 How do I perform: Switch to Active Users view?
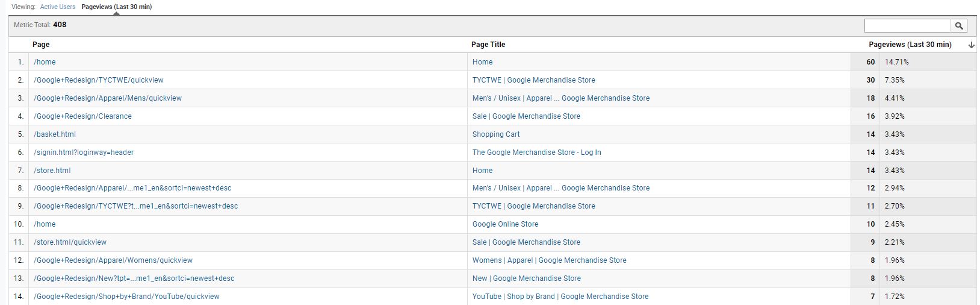[58, 7]
